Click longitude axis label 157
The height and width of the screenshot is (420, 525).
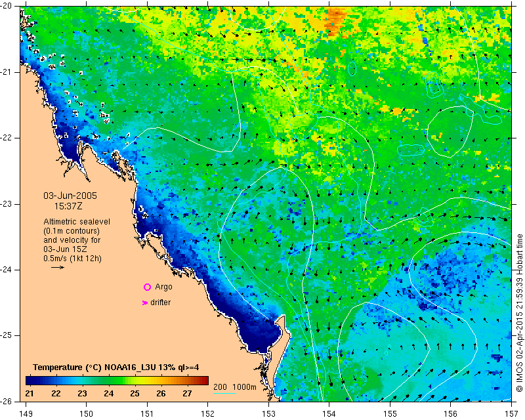(x=512, y=414)
